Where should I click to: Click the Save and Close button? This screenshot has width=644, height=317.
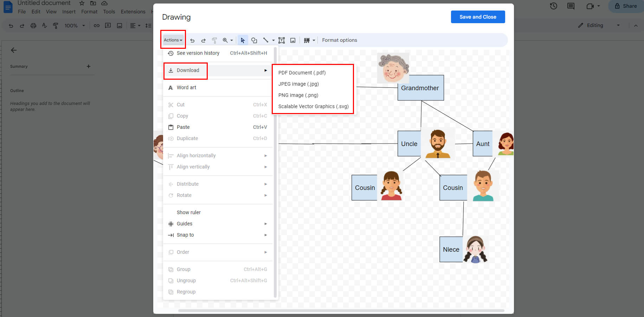[478, 17]
